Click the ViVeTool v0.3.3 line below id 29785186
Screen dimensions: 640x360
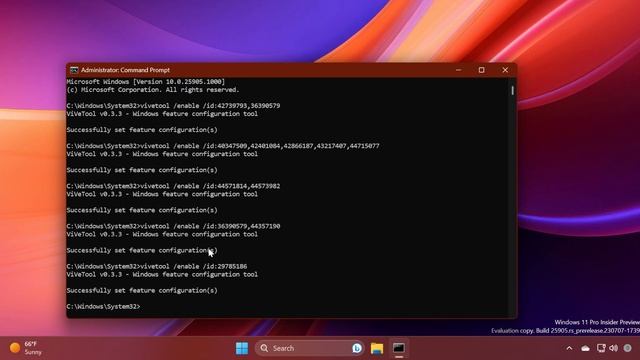[162, 274]
